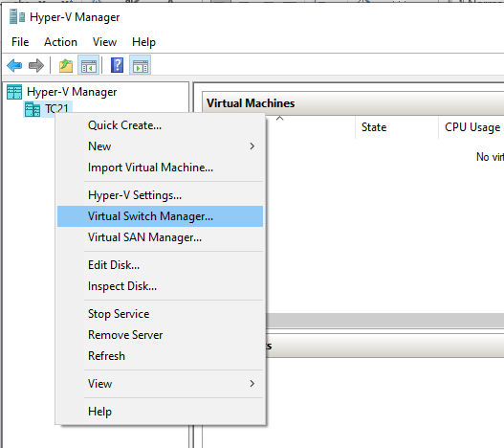
Task: Open Hyper-V Settings... from context menu
Action: coord(160,195)
